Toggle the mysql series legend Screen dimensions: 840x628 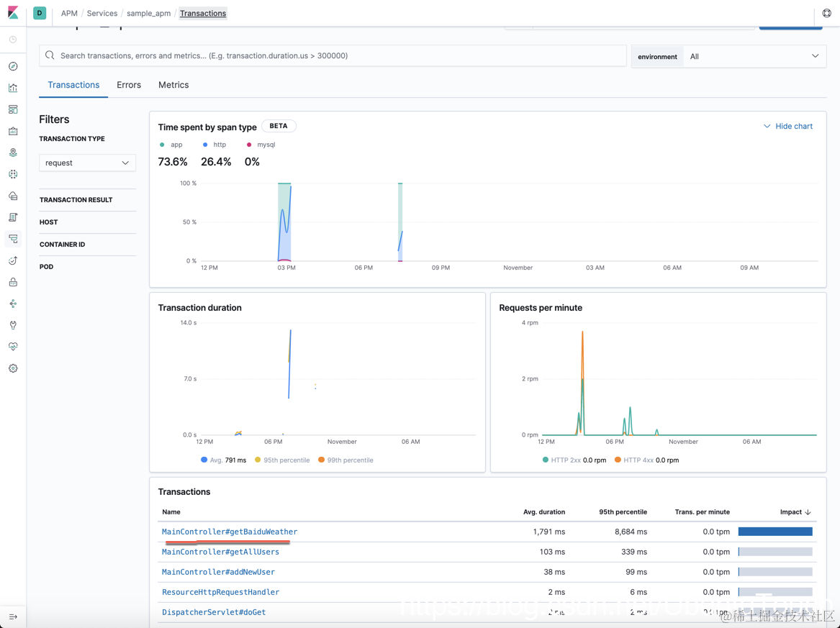coord(261,145)
